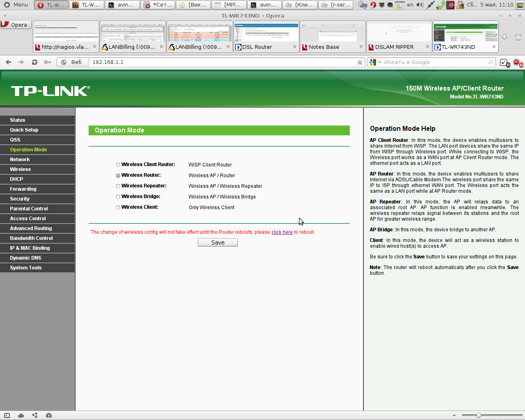This screenshot has width=525, height=420.
Task: Open the timed file manager tray icon
Action: (400, 5)
